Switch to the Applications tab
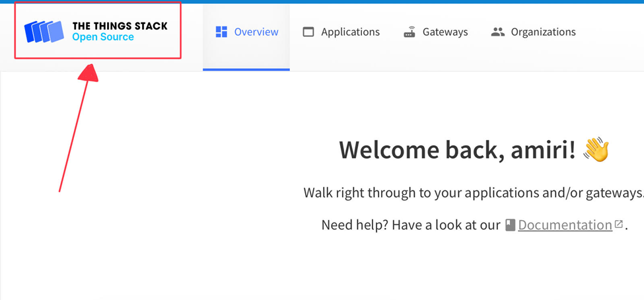644x300 pixels. click(x=341, y=32)
